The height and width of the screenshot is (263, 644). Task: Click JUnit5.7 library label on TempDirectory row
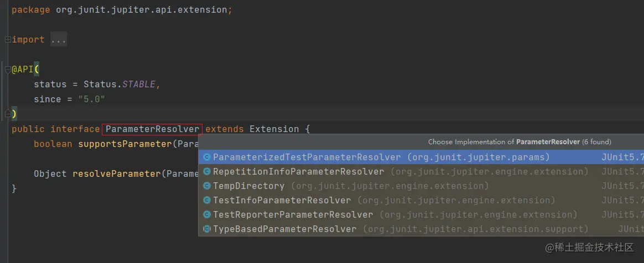[622, 186]
